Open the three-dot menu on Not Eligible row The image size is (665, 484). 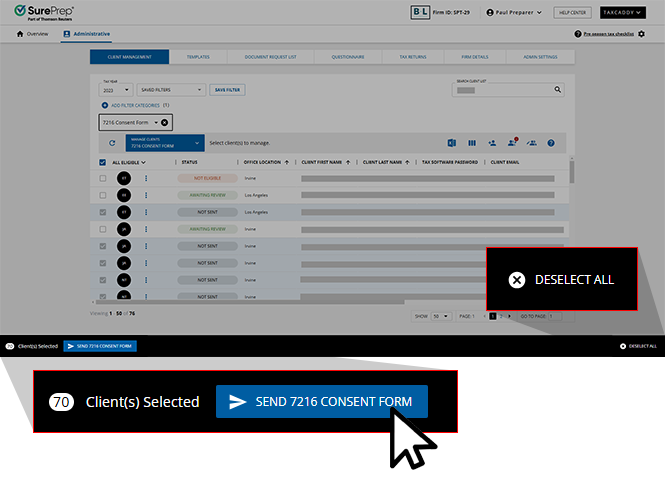point(146,178)
